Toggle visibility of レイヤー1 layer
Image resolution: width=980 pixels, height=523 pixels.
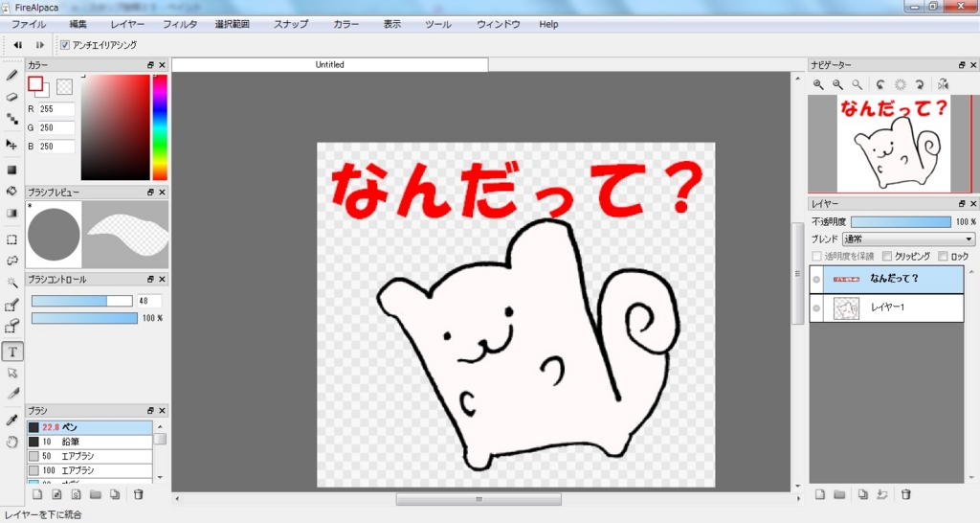click(816, 307)
